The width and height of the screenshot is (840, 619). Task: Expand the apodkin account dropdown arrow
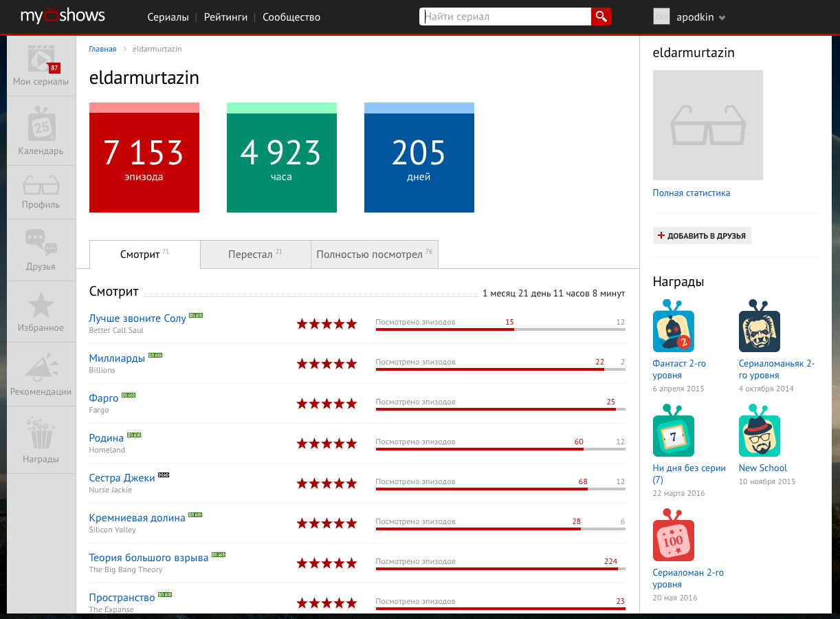coord(722,18)
